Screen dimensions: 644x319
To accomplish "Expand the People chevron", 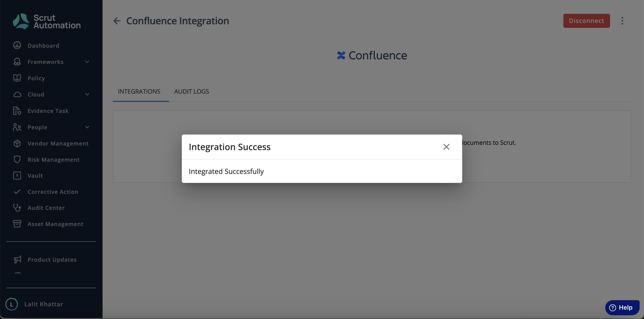I will point(87,127).
